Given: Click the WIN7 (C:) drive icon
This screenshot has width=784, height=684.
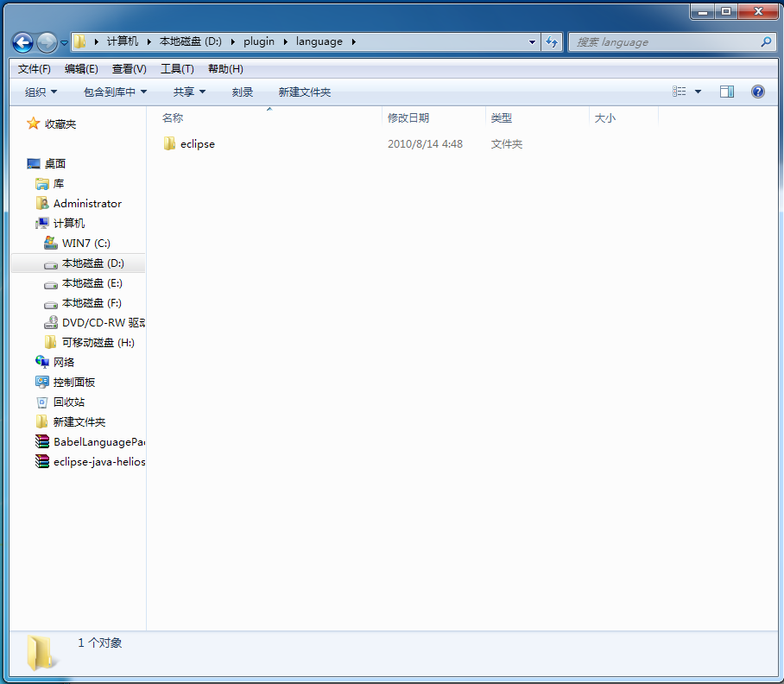Looking at the screenshot, I should [50, 243].
